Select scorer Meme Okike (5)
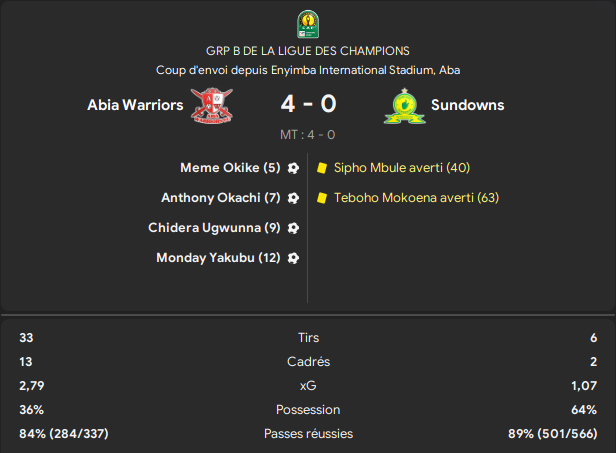The height and width of the screenshot is (453, 616). [x=230, y=168]
